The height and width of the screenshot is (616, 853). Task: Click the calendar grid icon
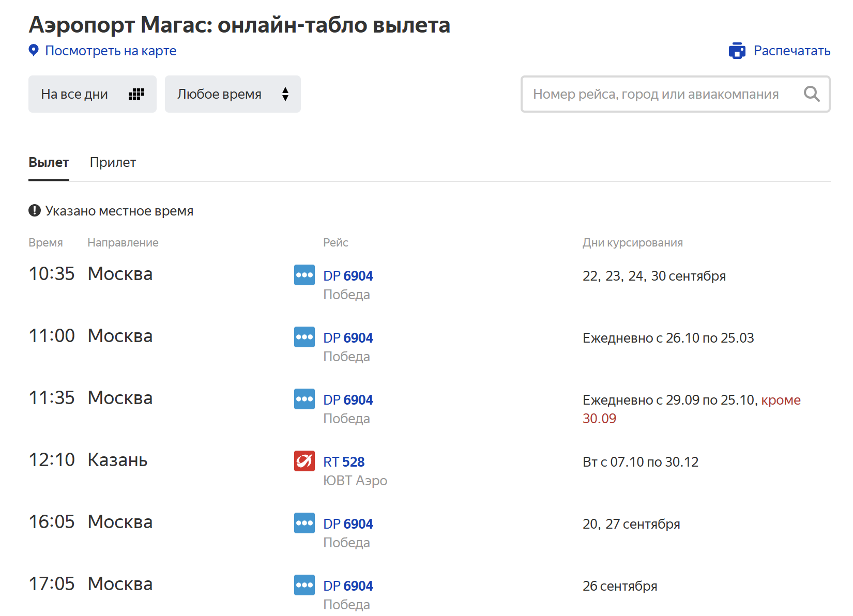pyautogui.click(x=136, y=94)
